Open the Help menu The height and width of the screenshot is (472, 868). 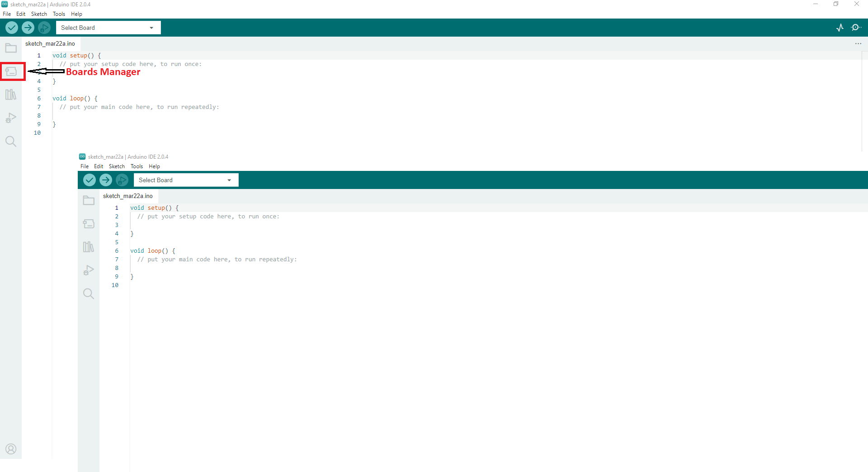click(76, 14)
